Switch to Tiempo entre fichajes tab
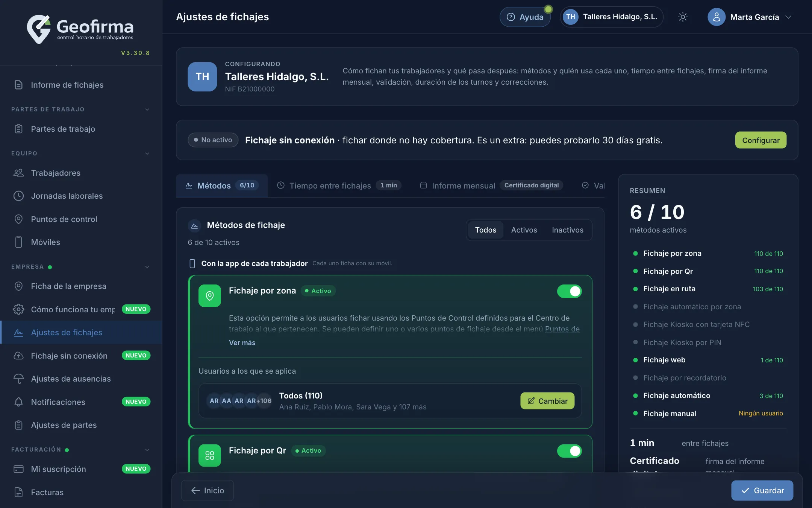The width and height of the screenshot is (812, 508). 339,186
